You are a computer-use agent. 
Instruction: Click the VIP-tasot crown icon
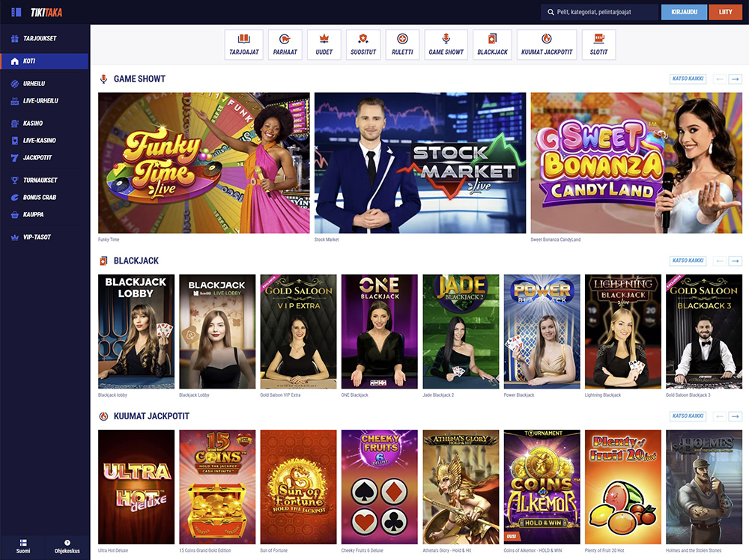click(x=15, y=237)
